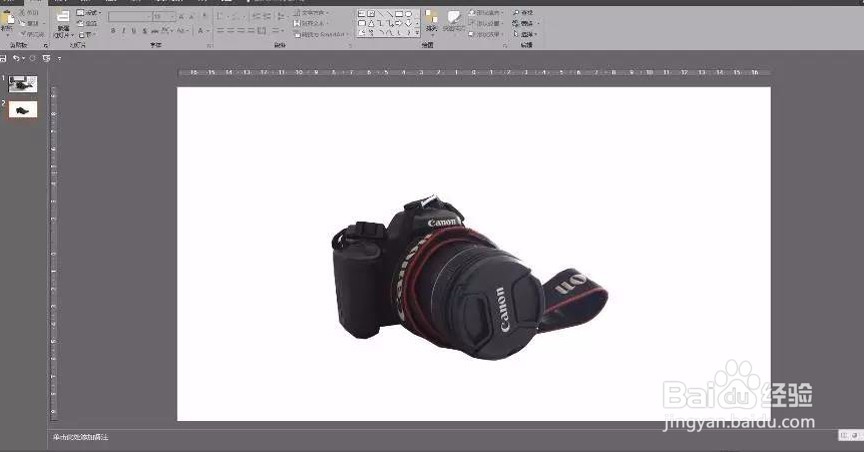The height and width of the screenshot is (452, 864).
Task: Click the Find command
Action: pyautogui.click(x=522, y=13)
